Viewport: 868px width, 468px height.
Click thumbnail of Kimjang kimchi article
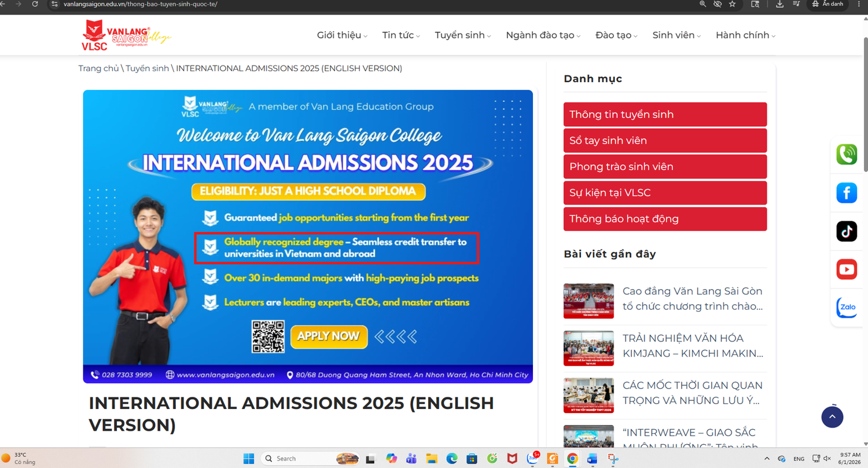589,348
